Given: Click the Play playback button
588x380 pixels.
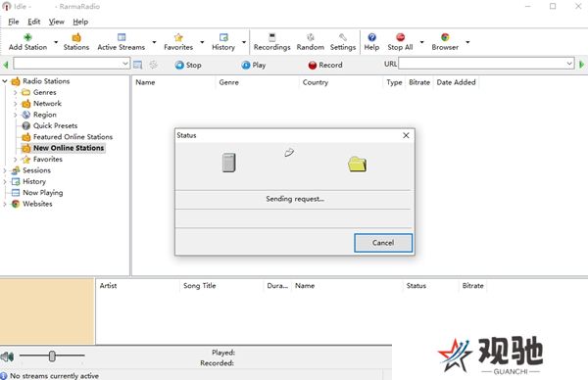Looking at the screenshot, I should tap(254, 65).
